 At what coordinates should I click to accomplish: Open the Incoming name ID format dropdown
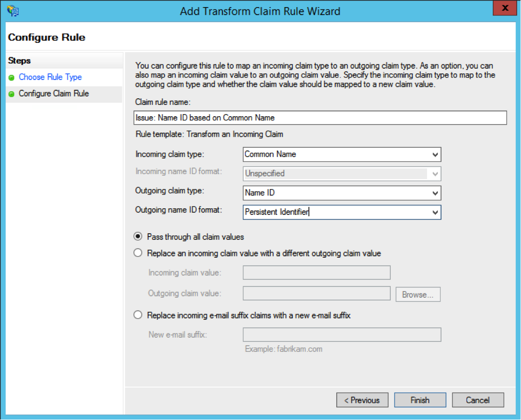pyautogui.click(x=435, y=174)
